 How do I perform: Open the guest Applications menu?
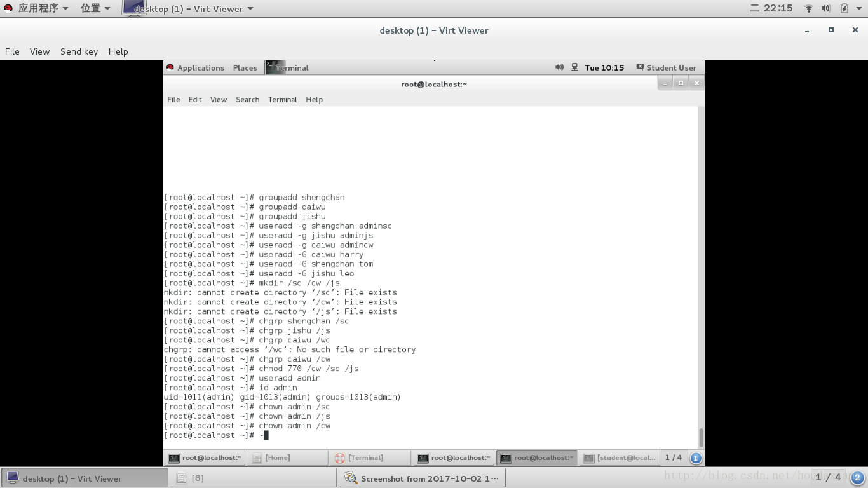pyautogui.click(x=201, y=67)
